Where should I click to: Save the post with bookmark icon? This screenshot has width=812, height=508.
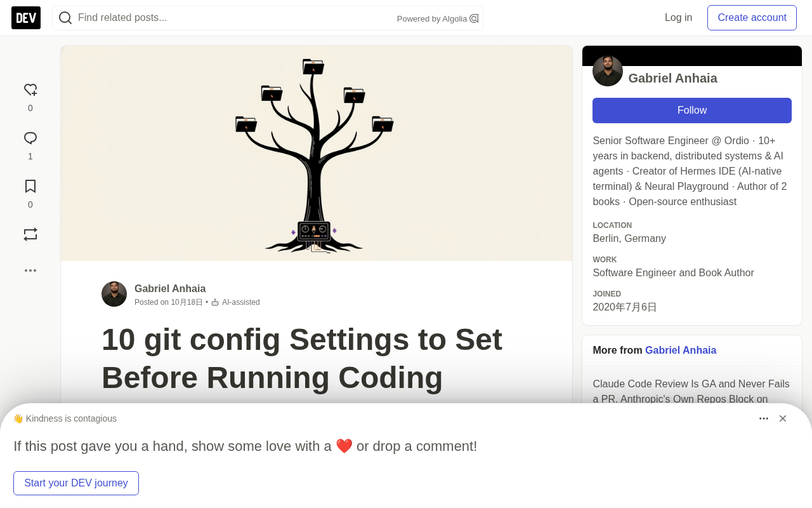click(30, 187)
